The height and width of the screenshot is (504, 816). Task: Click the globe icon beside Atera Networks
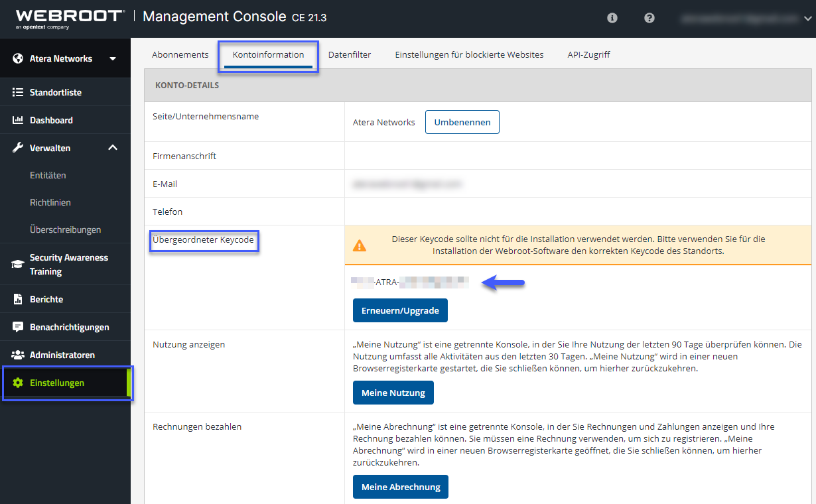click(x=18, y=58)
